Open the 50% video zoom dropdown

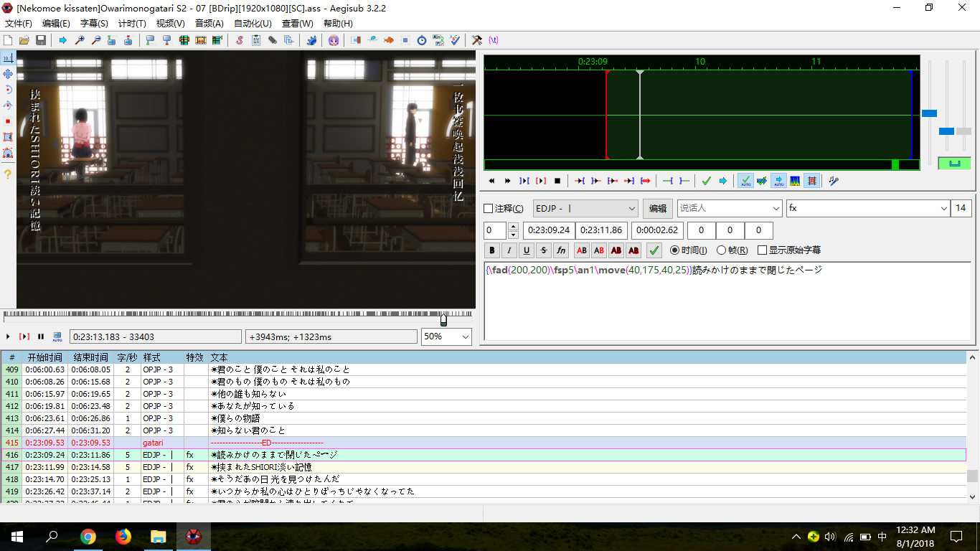pos(465,336)
